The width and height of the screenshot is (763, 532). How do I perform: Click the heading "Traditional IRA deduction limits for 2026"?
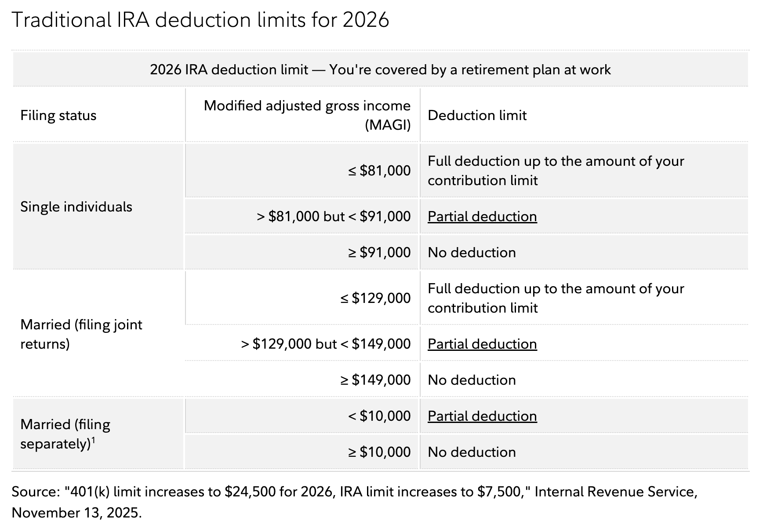click(200, 20)
